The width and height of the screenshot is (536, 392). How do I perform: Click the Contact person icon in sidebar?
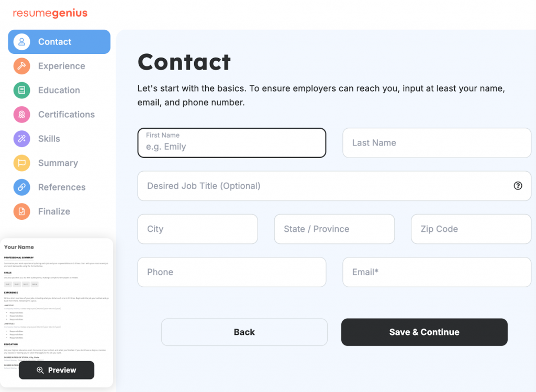pos(21,42)
